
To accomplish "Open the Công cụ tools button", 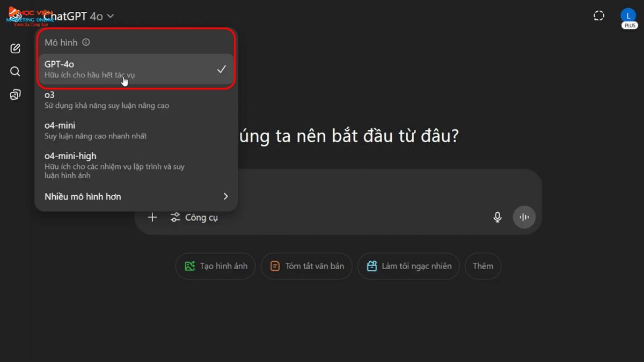I will (194, 217).
